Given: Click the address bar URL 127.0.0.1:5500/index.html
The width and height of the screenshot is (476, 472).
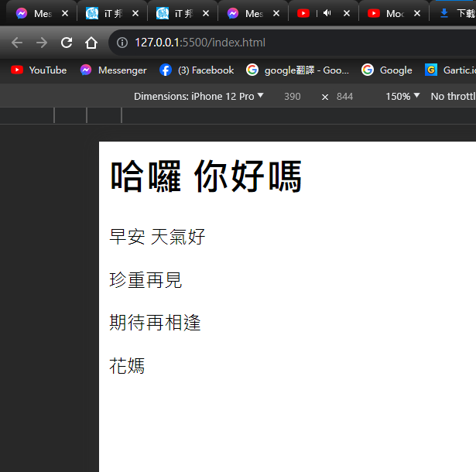Looking at the screenshot, I should pyautogui.click(x=200, y=43).
